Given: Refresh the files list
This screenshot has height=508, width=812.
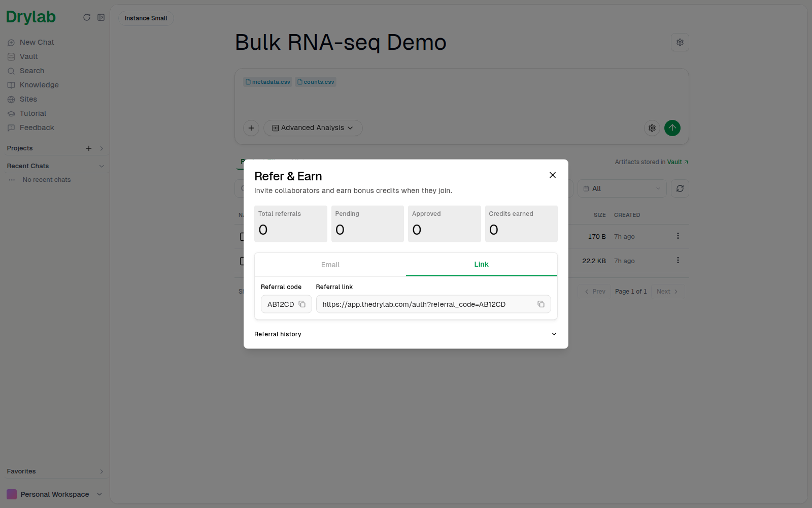Looking at the screenshot, I should point(680,188).
